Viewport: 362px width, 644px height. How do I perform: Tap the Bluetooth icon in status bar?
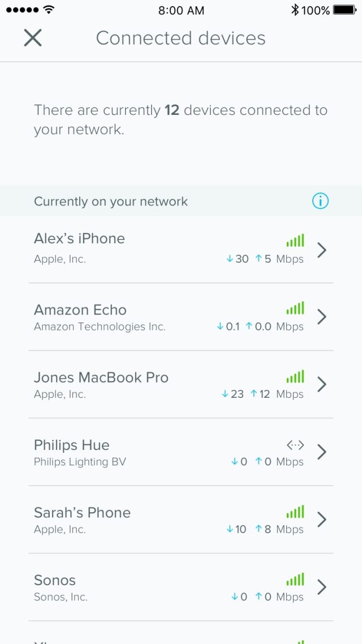[x=295, y=10]
